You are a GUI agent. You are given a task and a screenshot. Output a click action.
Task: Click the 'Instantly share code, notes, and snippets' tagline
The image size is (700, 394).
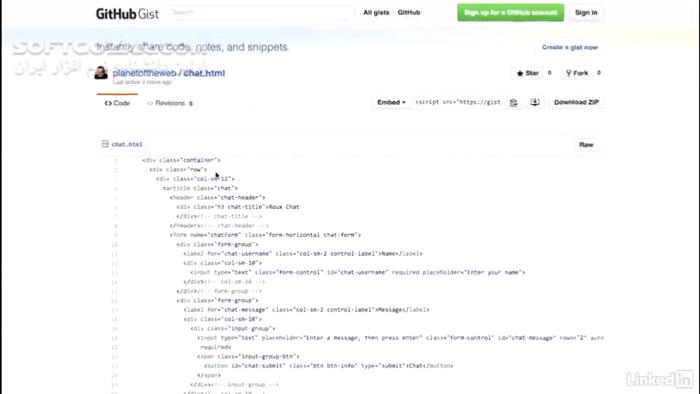pos(192,47)
